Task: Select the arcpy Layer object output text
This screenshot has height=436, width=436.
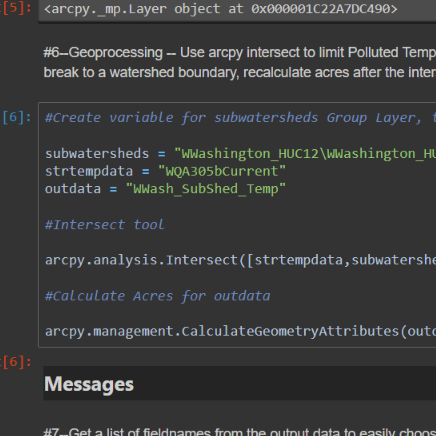Action: (x=221, y=9)
